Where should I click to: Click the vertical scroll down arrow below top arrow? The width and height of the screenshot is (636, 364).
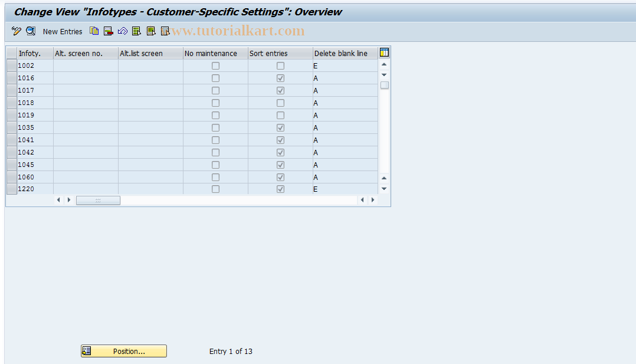coord(384,75)
